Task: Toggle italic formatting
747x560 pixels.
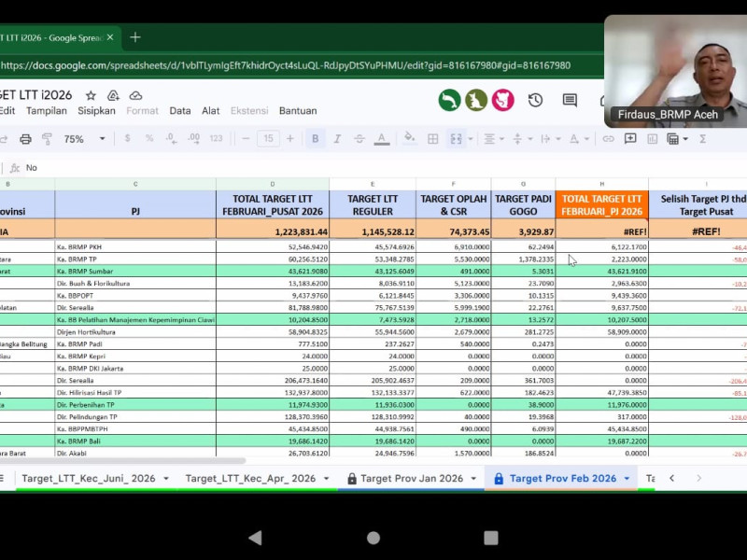Action: click(337, 139)
